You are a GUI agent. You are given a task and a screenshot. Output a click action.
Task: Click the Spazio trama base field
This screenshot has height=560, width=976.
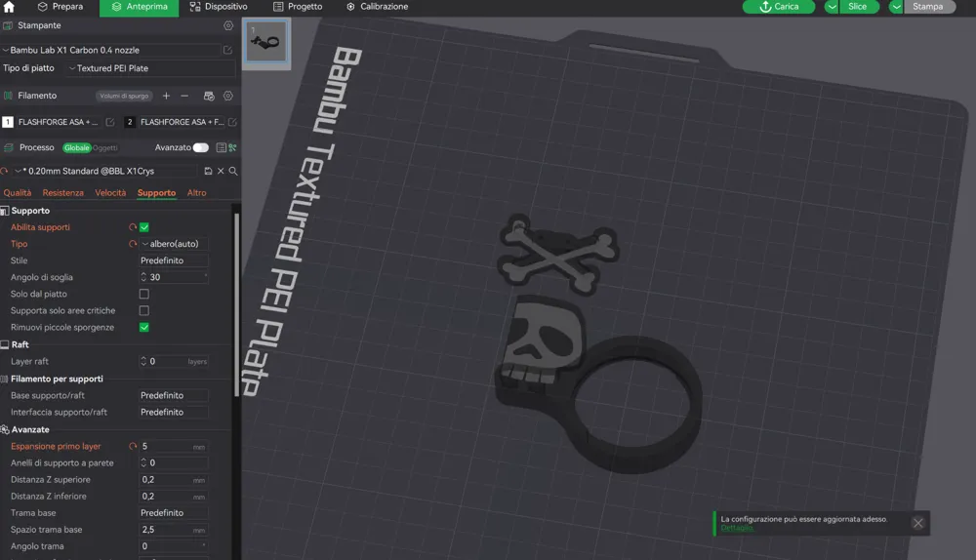pyautogui.click(x=174, y=530)
